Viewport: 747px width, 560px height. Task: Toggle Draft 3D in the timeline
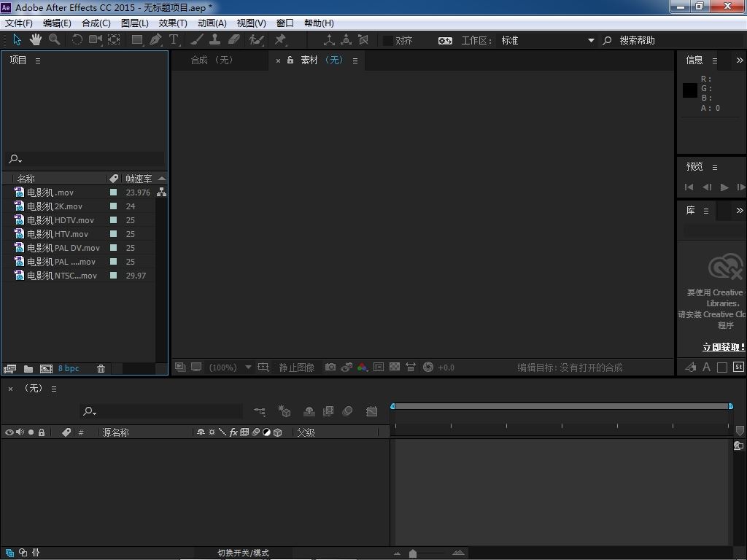click(284, 411)
